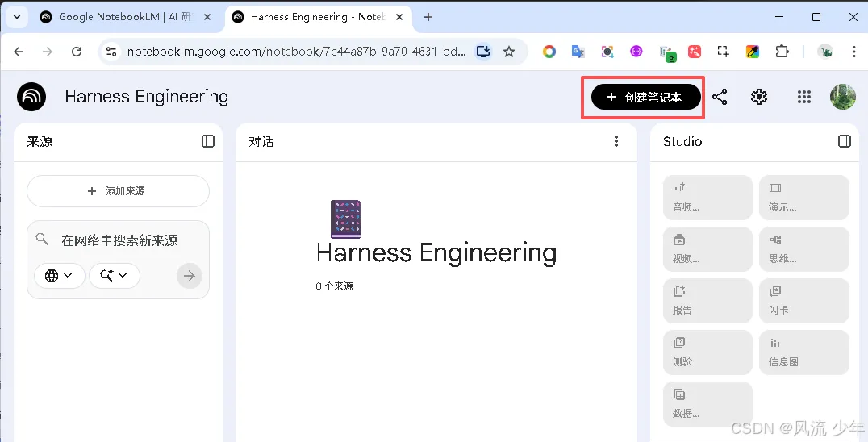
Task: Click the crop-plus capture extension icon
Action: (723, 52)
